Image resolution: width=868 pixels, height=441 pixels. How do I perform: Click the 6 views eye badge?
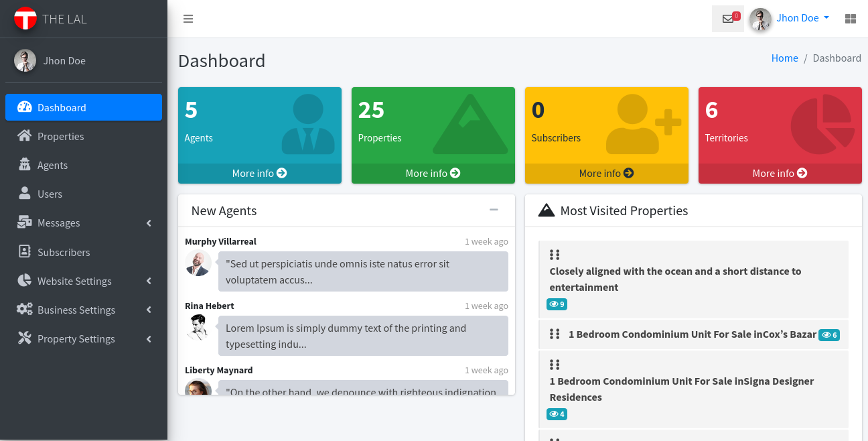[x=829, y=334]
